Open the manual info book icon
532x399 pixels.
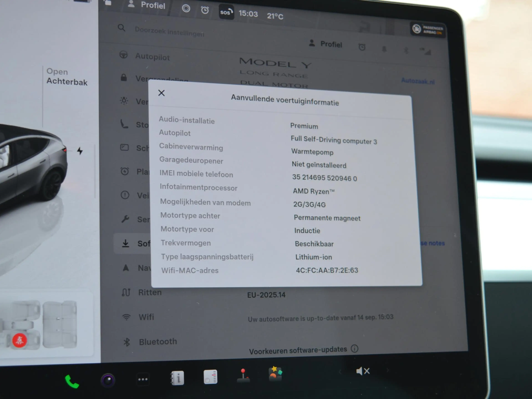coord(177,378)
